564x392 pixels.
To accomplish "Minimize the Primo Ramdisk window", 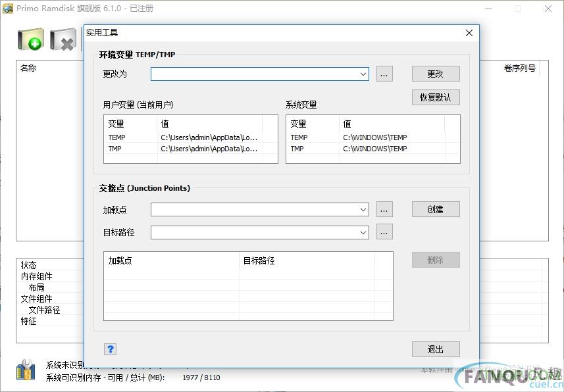I will 488,9.
